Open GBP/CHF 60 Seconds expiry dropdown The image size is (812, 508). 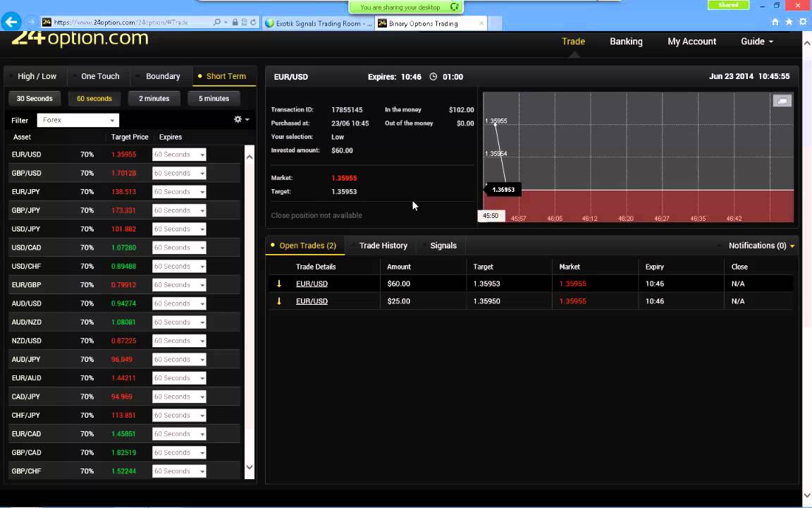tap(178, 471)
